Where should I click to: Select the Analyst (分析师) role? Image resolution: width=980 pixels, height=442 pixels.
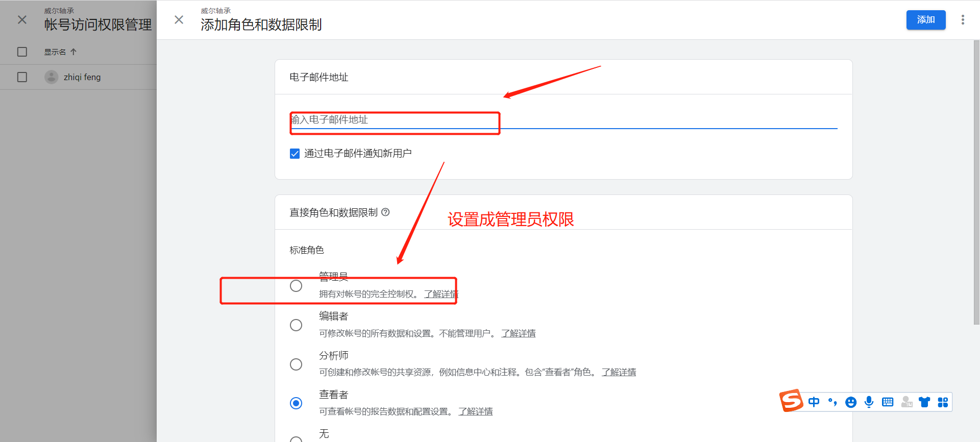coord(296,364)
